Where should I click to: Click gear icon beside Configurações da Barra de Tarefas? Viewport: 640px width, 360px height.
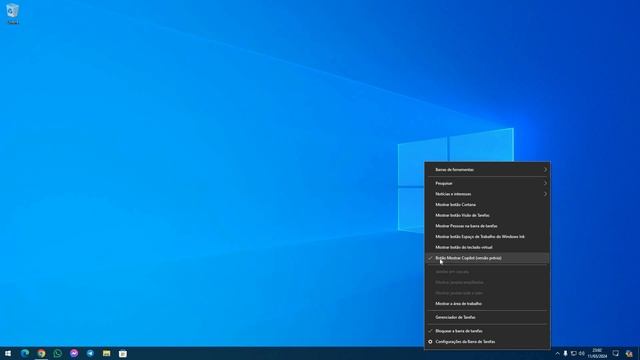coord(430,342)
